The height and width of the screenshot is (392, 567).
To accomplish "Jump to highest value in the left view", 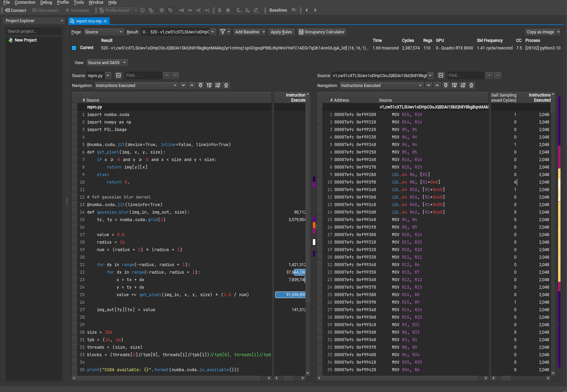I will pos(200,85).
